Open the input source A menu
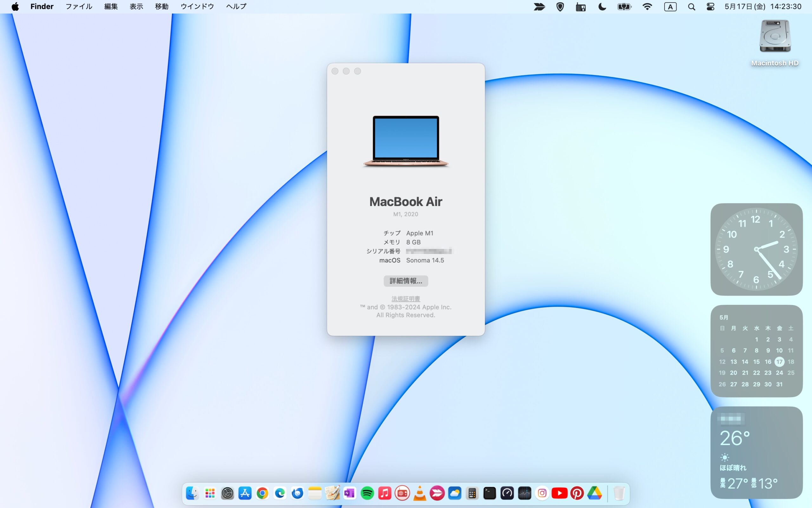Image resolution: width=812 pixels, height=508 pixels. coord(670,7)
